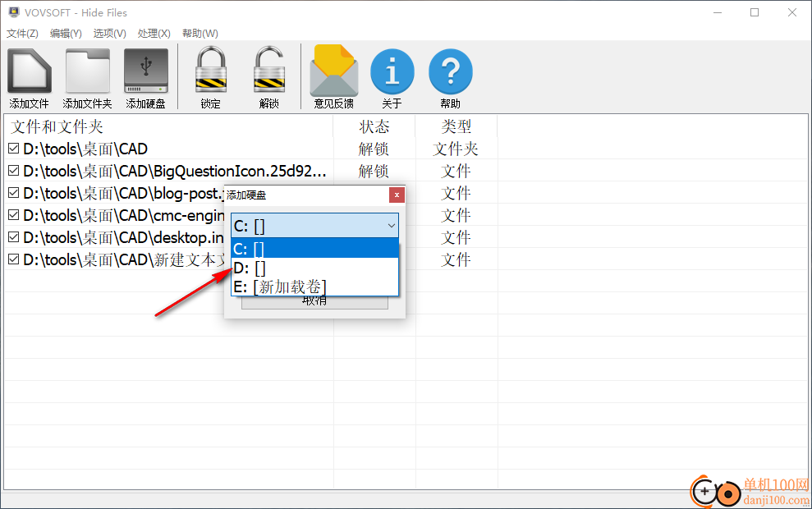Open the 选项(V) menu
This screenshot has height=509, width=812.
[109, 34]
